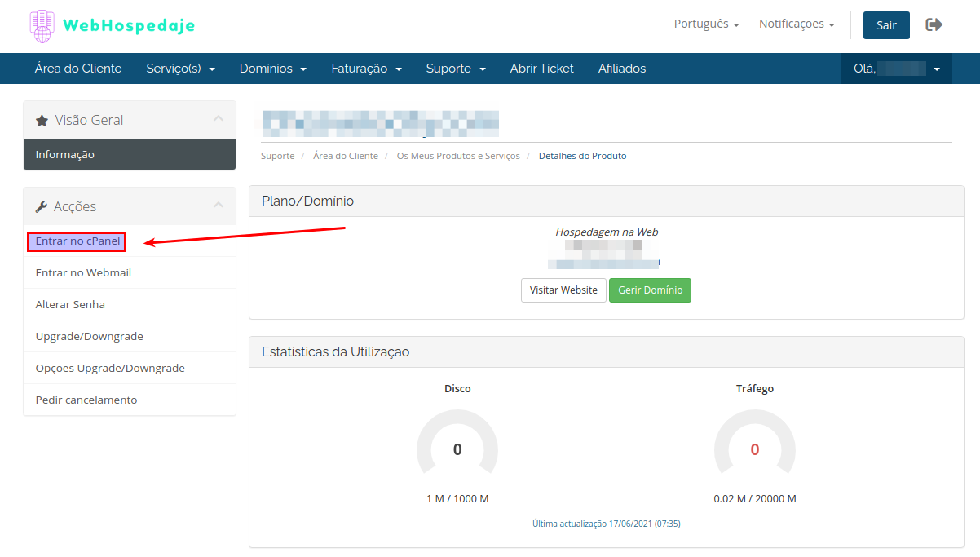
Task: Click Upgrade/Downgrade in Acções
Action: tap(89, 337)
